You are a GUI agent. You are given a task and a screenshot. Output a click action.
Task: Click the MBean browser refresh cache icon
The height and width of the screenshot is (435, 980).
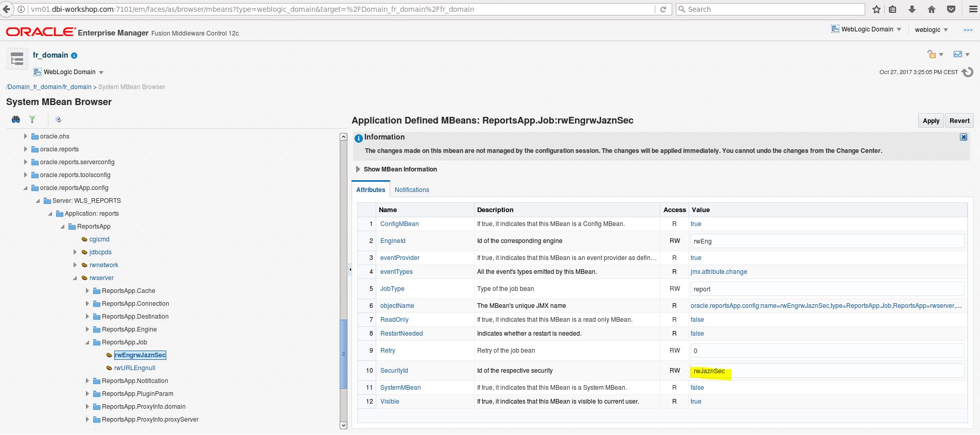(x=59, y=119)
